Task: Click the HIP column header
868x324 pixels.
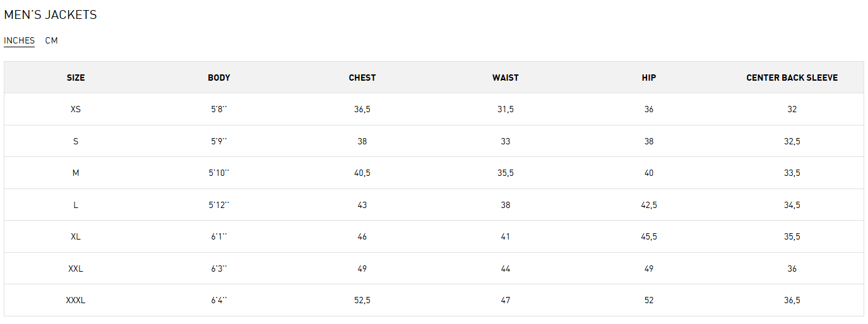Action: [649, 78]
